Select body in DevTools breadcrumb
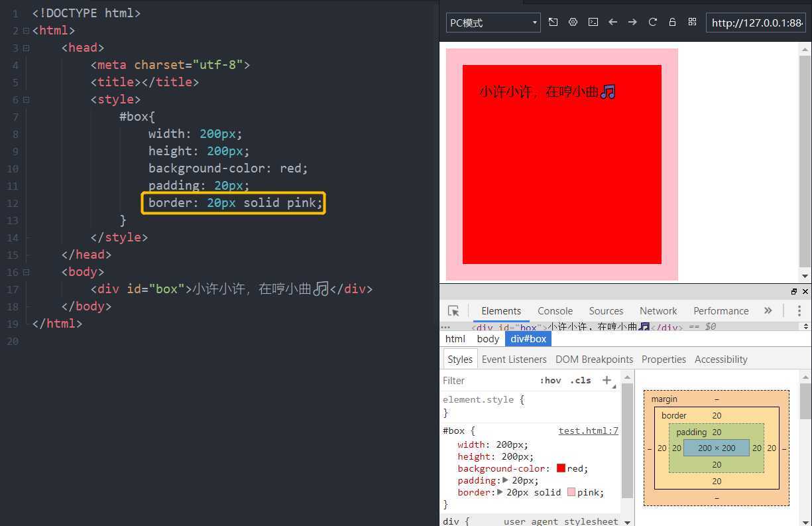 (488, 338)
